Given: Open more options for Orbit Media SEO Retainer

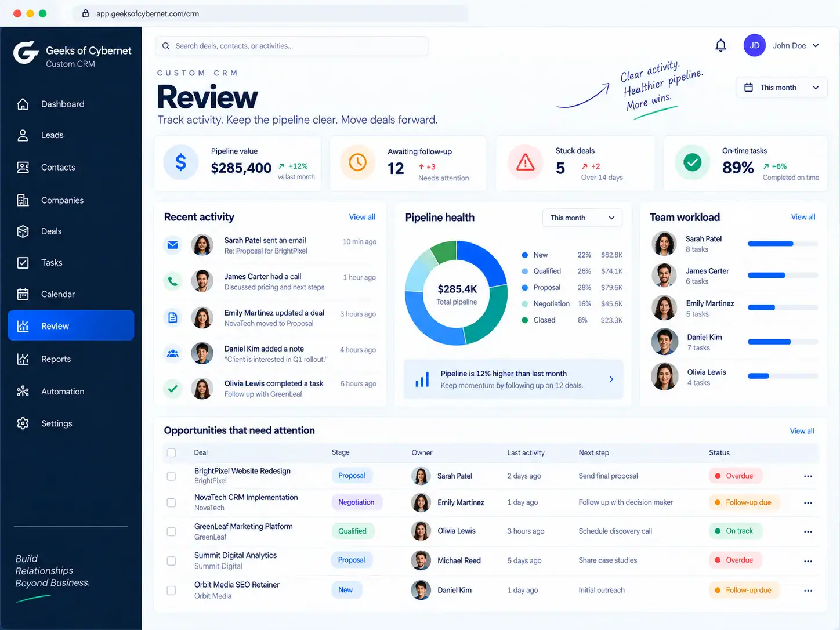Looking at the screenshot, I should coord(808,591).
